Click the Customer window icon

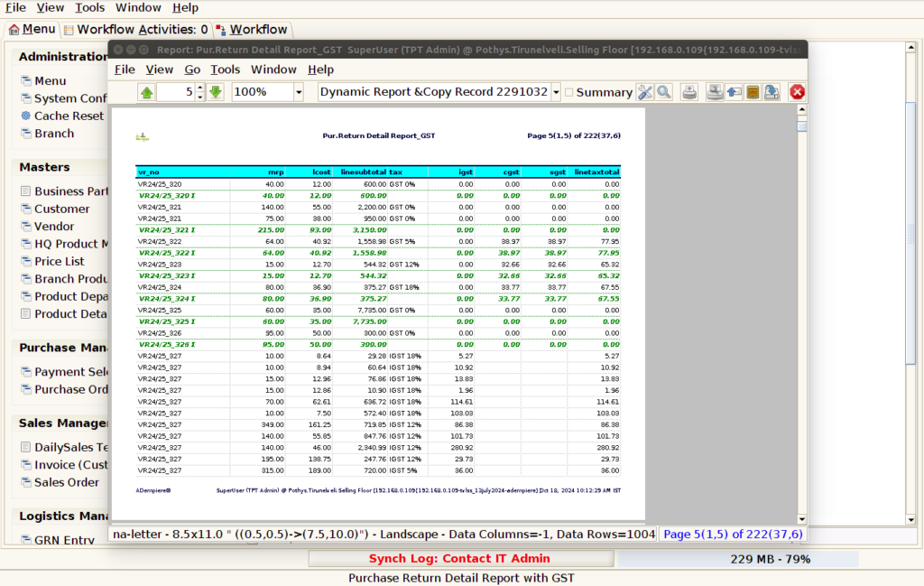point(26,209)
